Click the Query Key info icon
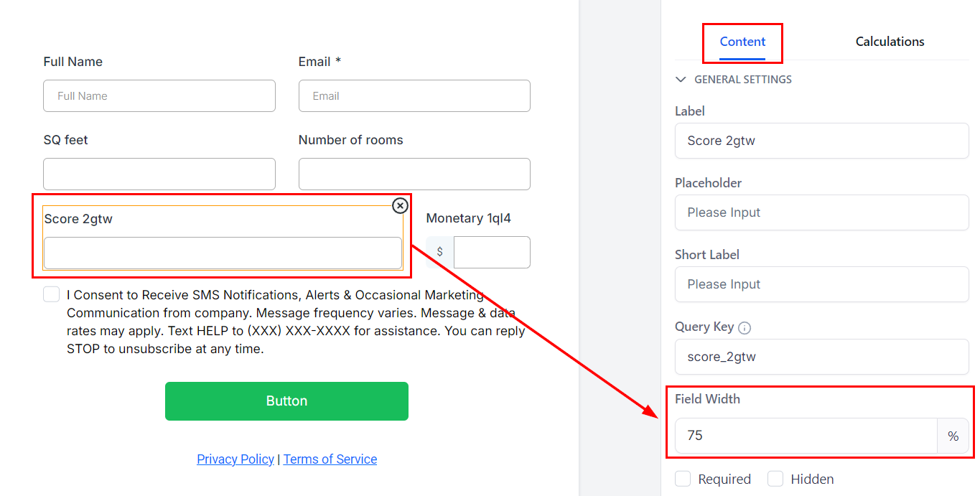This screenshot has width=980, height=496. (x=745, y=328)
